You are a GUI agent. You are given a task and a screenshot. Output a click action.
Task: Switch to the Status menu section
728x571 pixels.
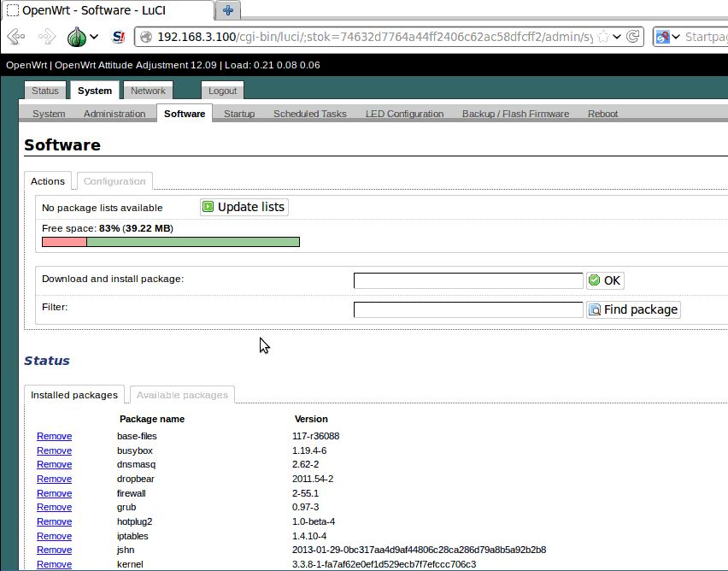point(44,90)
